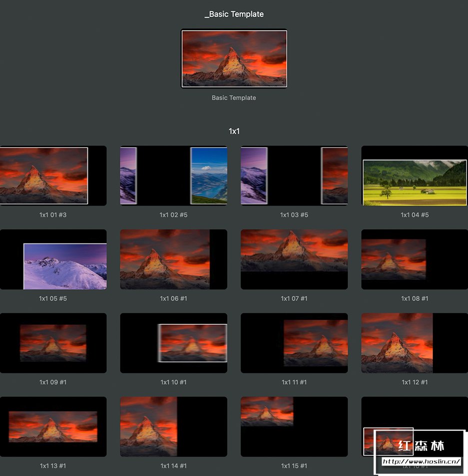The height and width of the screenshot is (476, 468).
Task: Click the "1x1 02 #5" label
Action: point(173,215)
